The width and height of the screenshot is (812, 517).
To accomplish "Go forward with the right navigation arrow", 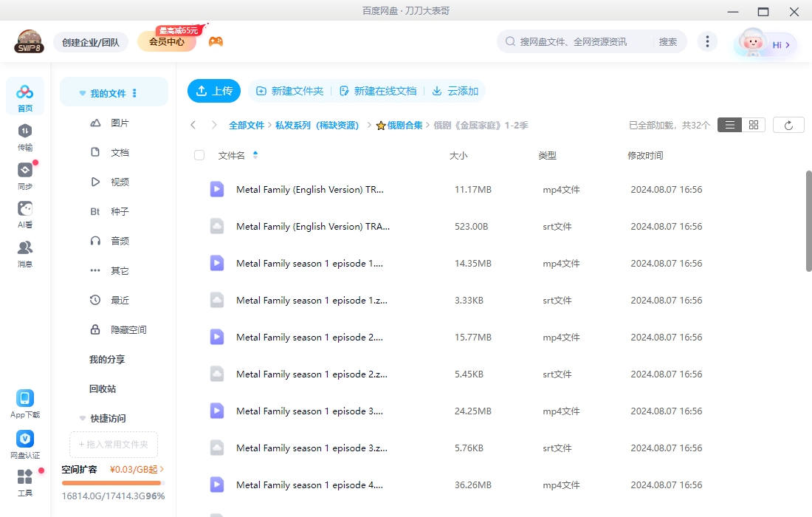I will tap(214, 125).
